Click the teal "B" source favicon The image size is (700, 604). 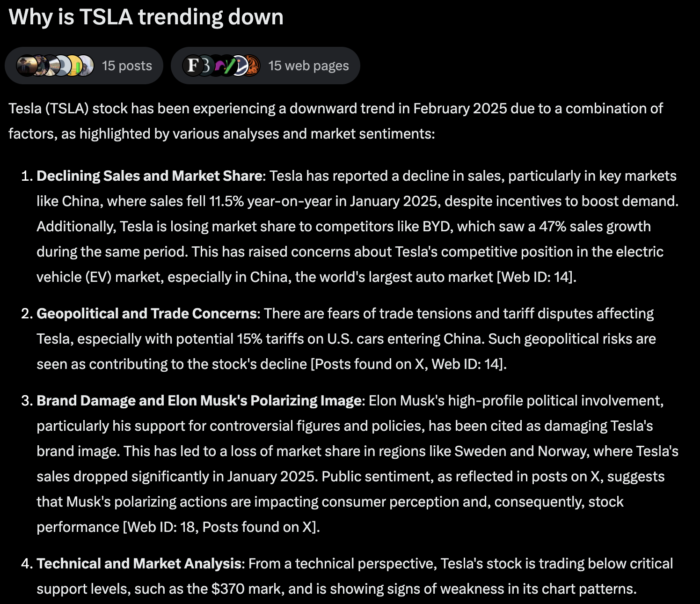click(205, 66)
